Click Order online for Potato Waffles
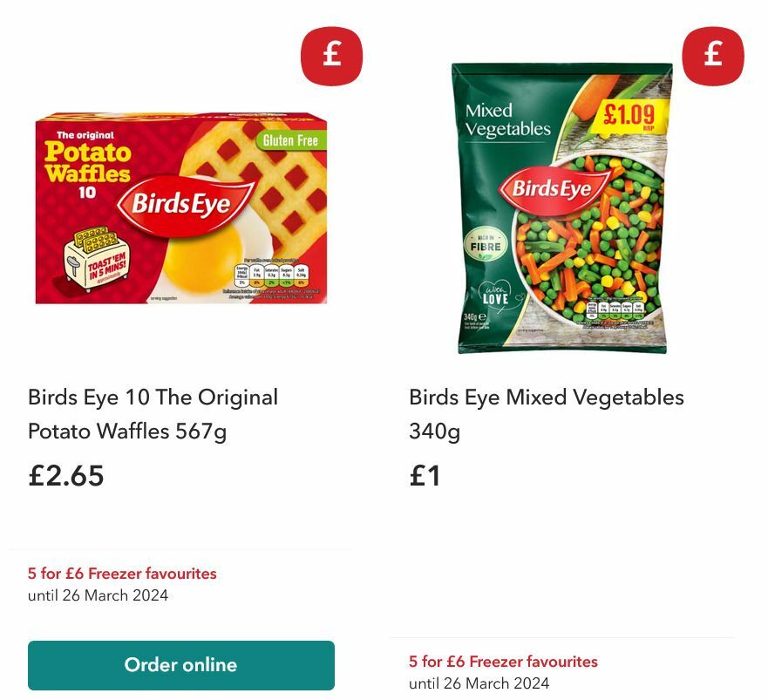Viewport: 768px width, 700px height. coord(181,664)
